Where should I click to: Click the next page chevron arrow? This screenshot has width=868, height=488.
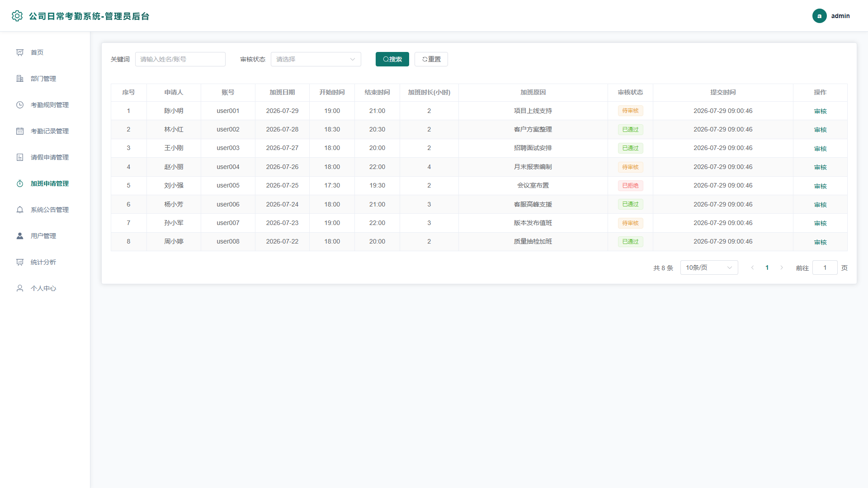tap(781, 267)
